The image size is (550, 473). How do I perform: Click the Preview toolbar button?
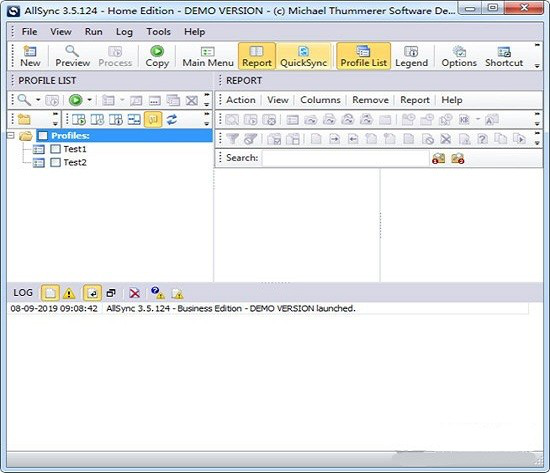[x=73, y=56]
